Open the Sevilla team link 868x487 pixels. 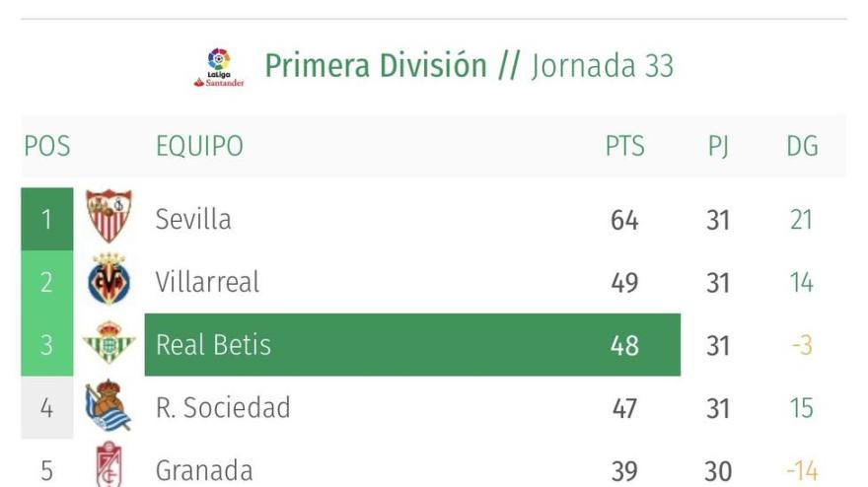click(x=193, y=219)
